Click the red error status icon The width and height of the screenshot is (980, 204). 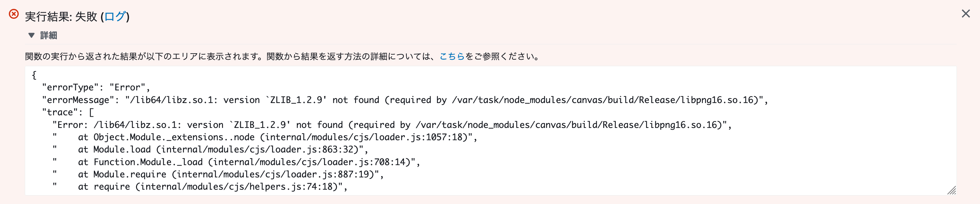click(x=14, y=14)
